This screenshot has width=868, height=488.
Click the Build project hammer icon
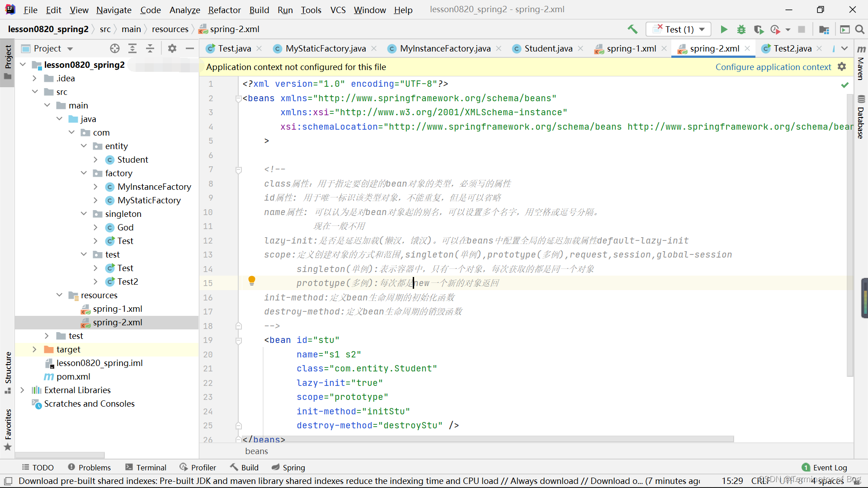click(632, 29)
